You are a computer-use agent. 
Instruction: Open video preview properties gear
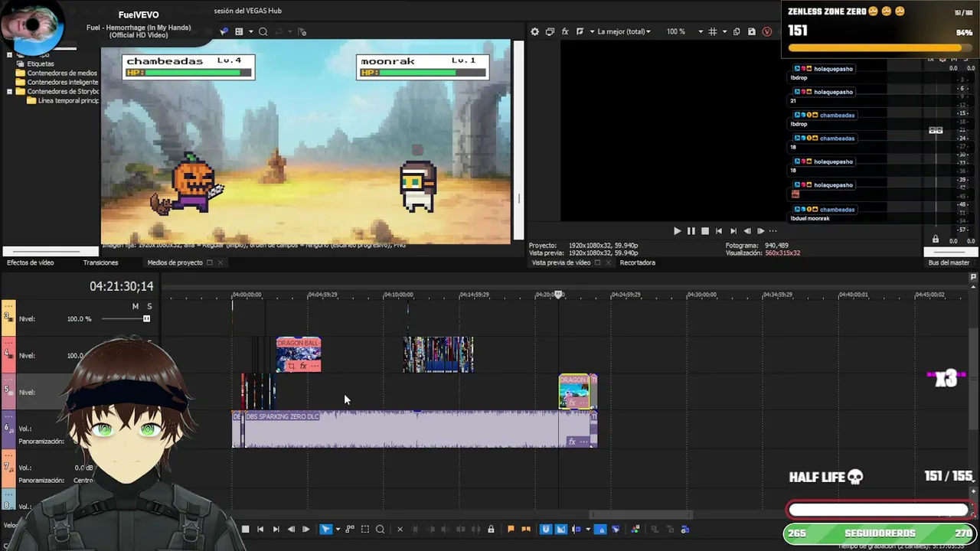click(x=534, y=31)
